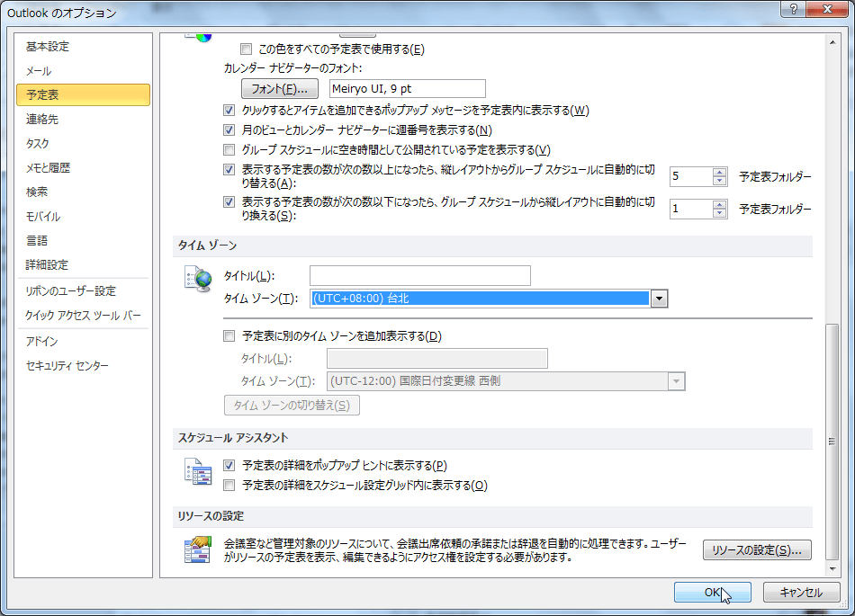Confirm with the OK button
This screenshot has width=855, height=616.
point(712,592)
